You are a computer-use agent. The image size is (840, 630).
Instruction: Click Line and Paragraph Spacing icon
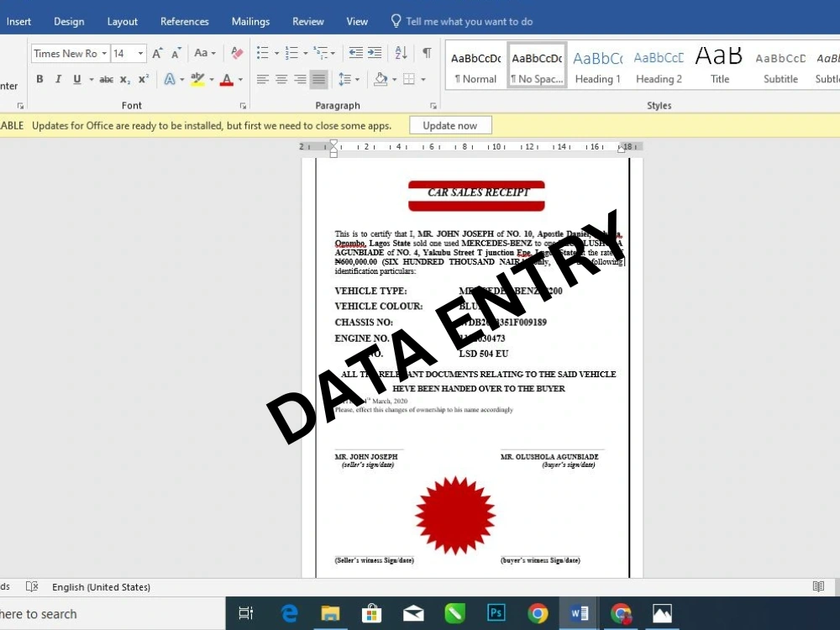[x=344, y=80]
